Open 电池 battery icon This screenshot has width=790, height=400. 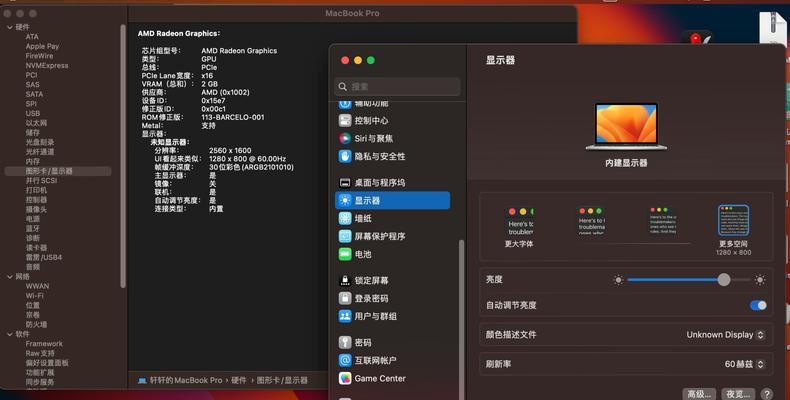click(345, 254)
